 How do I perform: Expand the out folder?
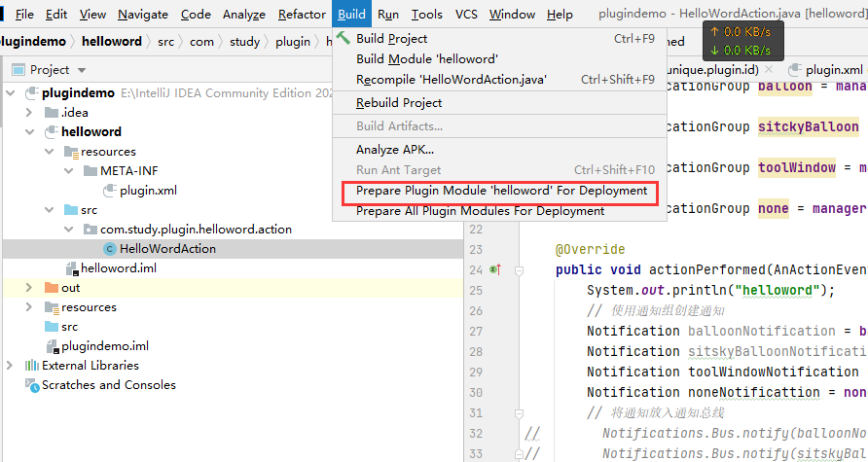coord(29,288)
